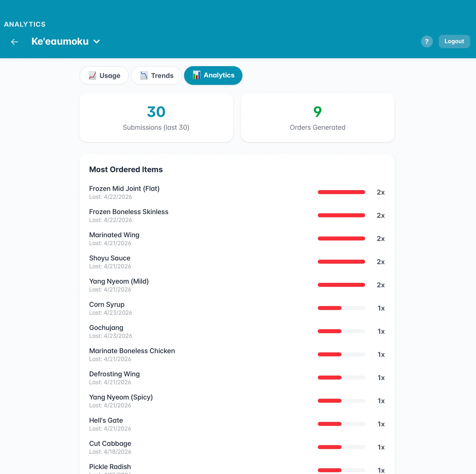Screen dimensions: 476x474
Task: Click the 9 Orders Generated card
Action: pos(318,118)
